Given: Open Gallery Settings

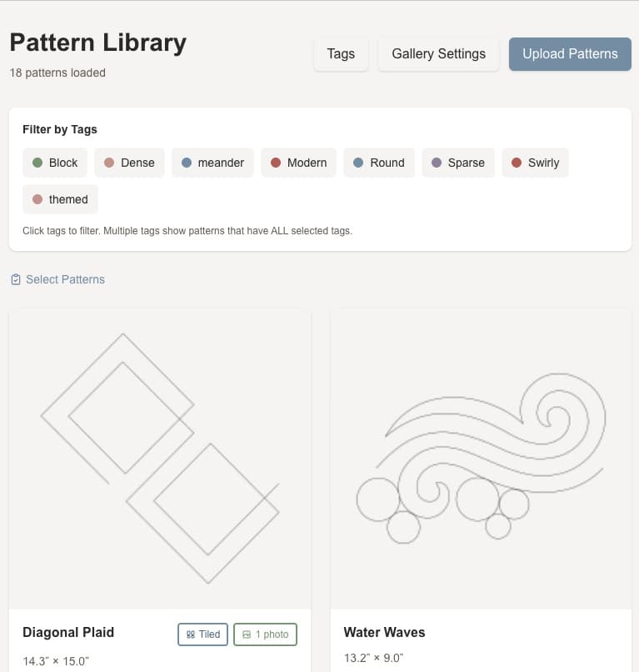Looking at the screenshot, I should point(438,53).
